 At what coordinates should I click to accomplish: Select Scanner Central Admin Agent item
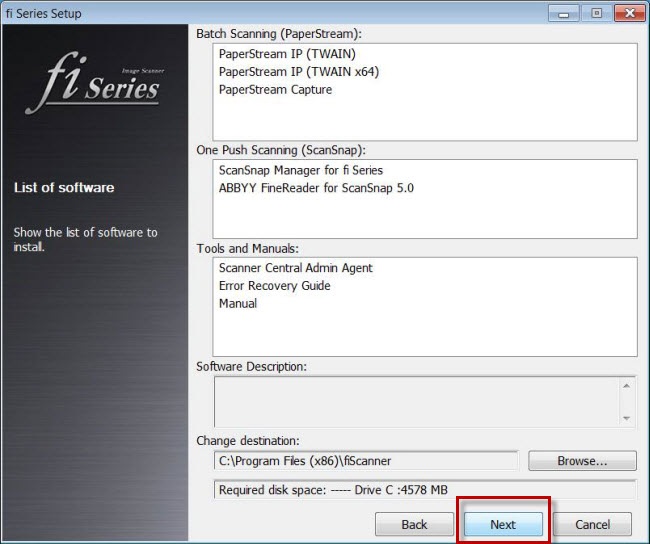click(295, 268)
